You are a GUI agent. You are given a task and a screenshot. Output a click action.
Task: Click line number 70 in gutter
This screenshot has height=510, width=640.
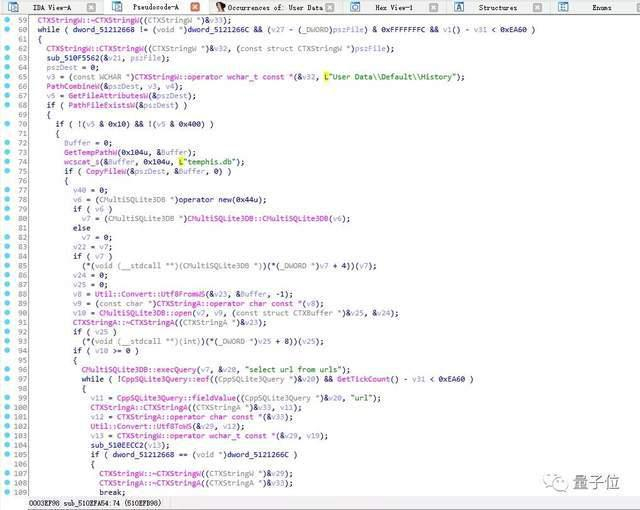click(22, 124)
